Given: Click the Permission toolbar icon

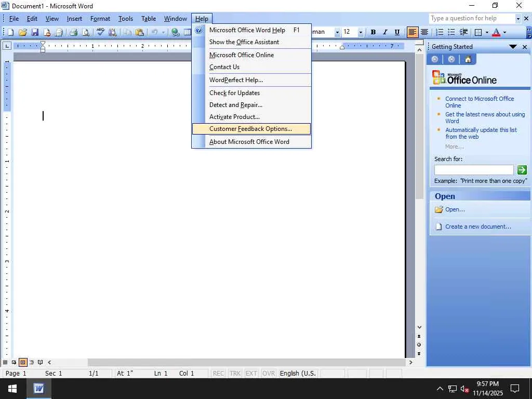Looking at the screenshot, I should [46, 32].
